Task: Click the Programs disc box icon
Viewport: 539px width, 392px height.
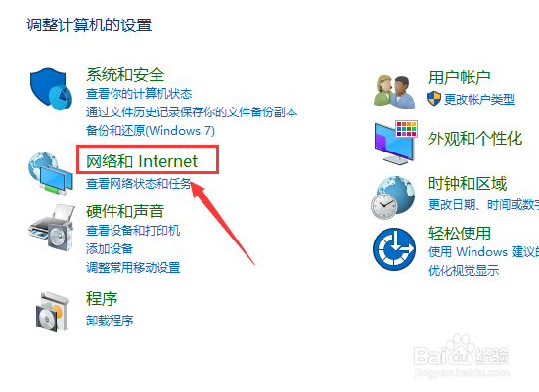Action: pos(53,312)
